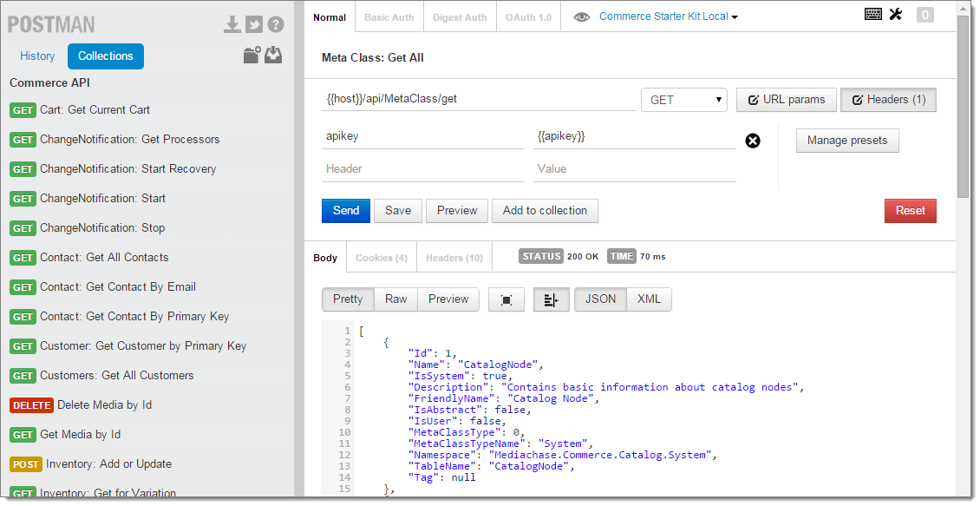Viewport: 980px width, 506px height.
Task: Click the blue Send button
Action: coord(346,211)
